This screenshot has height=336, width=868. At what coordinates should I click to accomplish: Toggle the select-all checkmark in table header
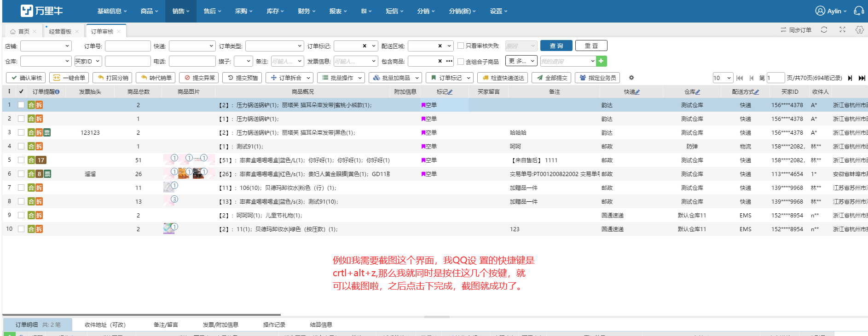pyautogui.click(x=21, y=91)
